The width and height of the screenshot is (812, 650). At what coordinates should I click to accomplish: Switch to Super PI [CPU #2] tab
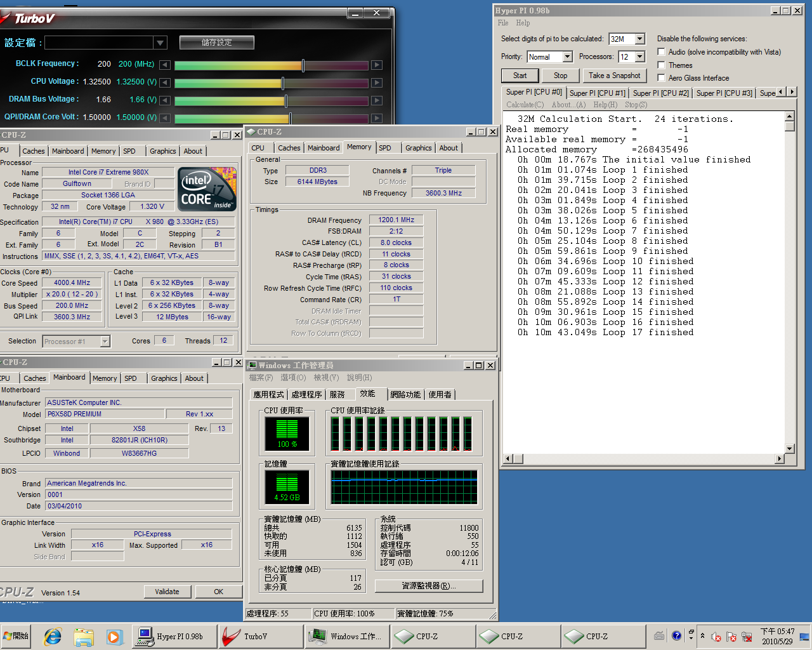[660, 93]
